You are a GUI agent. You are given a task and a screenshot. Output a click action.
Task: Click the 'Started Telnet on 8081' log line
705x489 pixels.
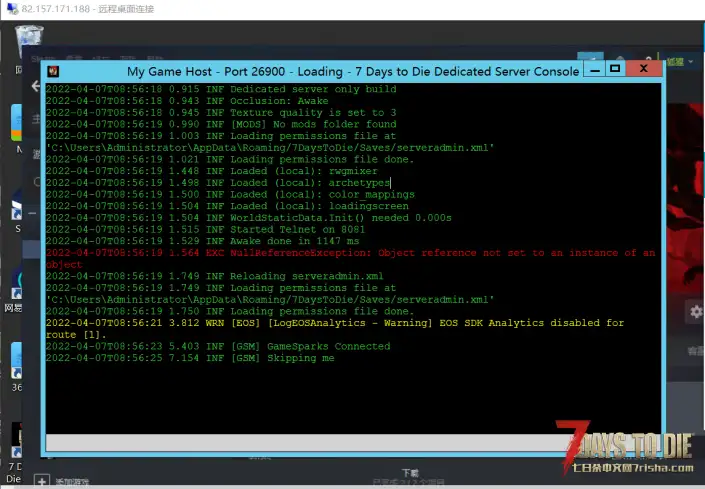point(205,229)
